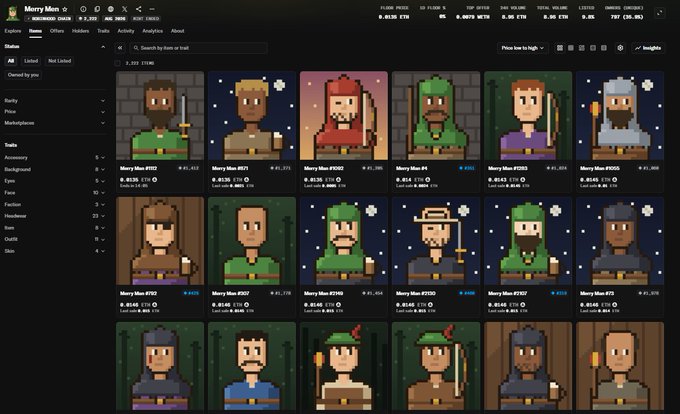Collapse the filter sidebar with the double-chevron icon
The width and height of the screenshot is (680, 414).
pos(120,48)
